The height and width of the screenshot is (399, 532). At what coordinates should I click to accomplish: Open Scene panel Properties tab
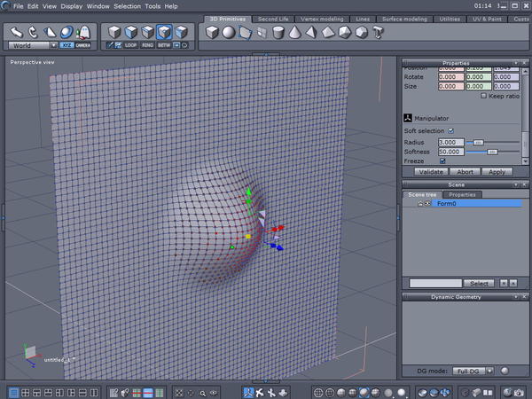click(x=462, y=195)
